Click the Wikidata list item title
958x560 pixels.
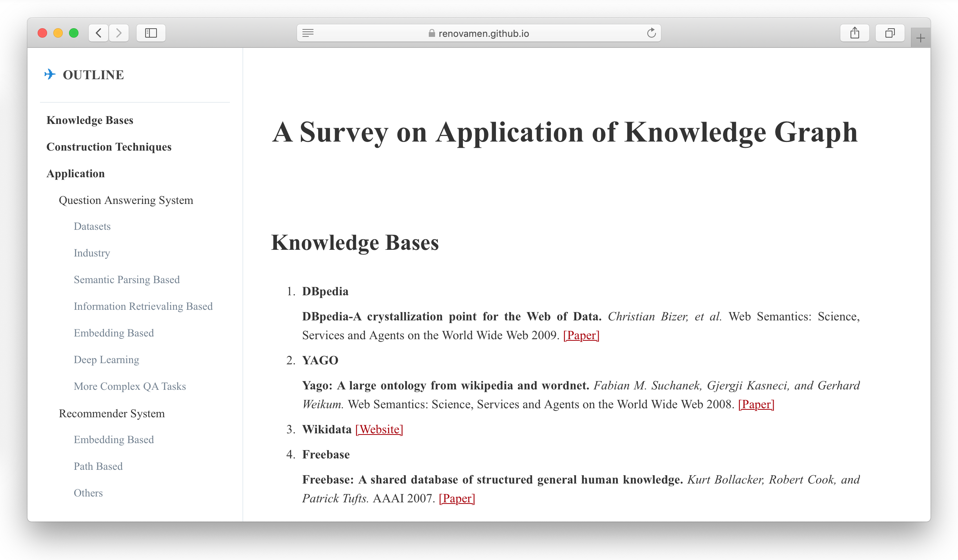[x=327, y=429]
